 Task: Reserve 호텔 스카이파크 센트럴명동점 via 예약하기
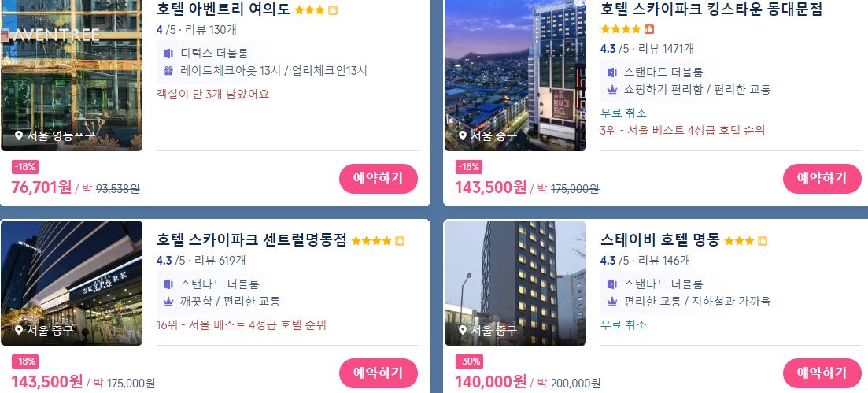378,373
